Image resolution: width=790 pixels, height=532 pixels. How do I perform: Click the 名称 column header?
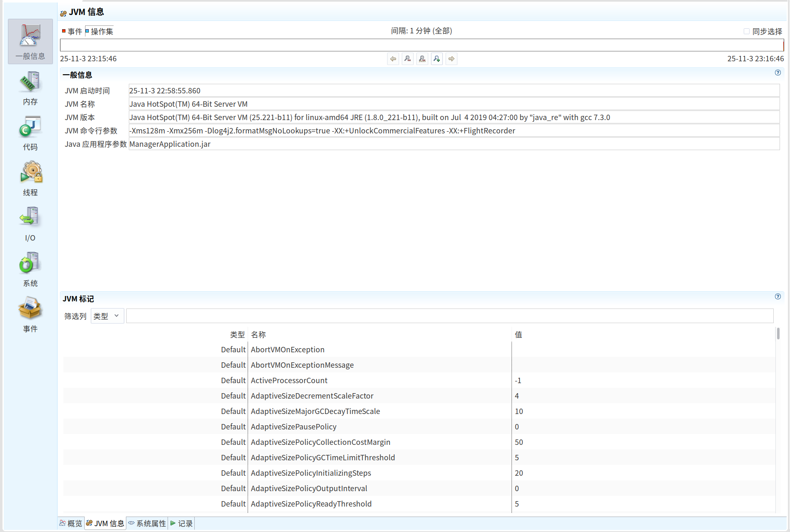(258, 334)
